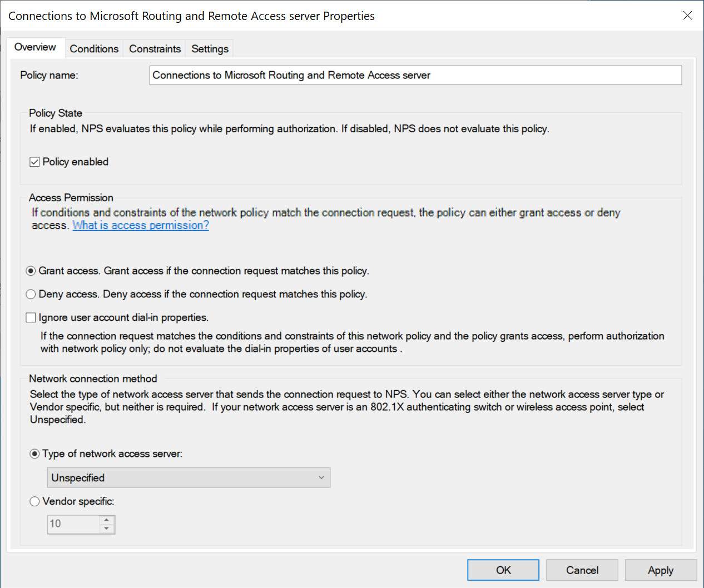Uncheck the Policy enabled checkbox
The height and width of the screenshot is (588, 704).
[x=34, y=162]
